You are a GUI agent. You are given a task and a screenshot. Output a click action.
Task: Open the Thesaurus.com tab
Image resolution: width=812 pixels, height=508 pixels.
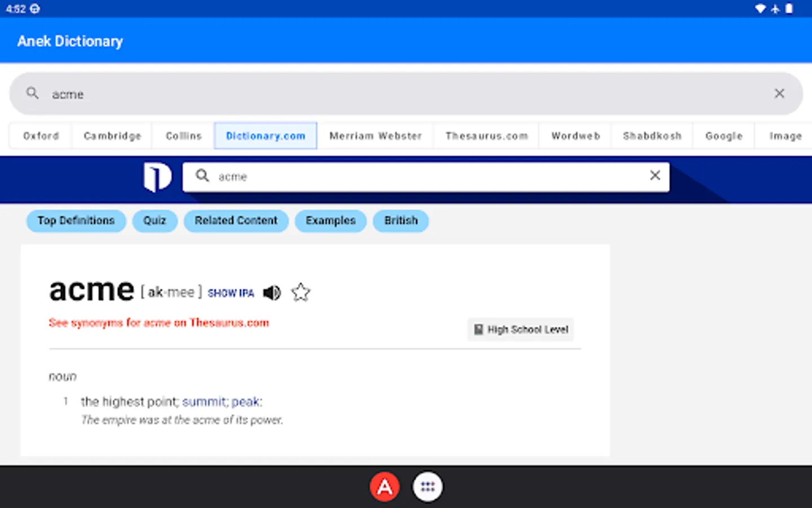click(487, 136)
